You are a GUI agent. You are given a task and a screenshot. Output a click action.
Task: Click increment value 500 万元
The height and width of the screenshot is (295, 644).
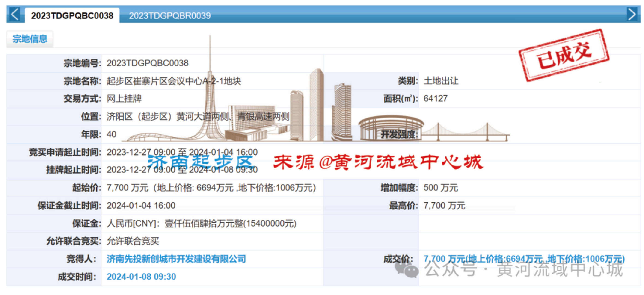441,188
